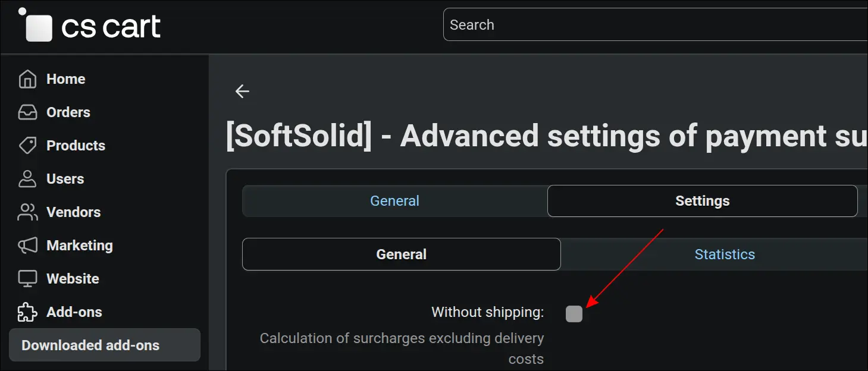Click the Search input field
Image resolution: width=868 pixels, height=371 pixels.
[x=656, y=25]
